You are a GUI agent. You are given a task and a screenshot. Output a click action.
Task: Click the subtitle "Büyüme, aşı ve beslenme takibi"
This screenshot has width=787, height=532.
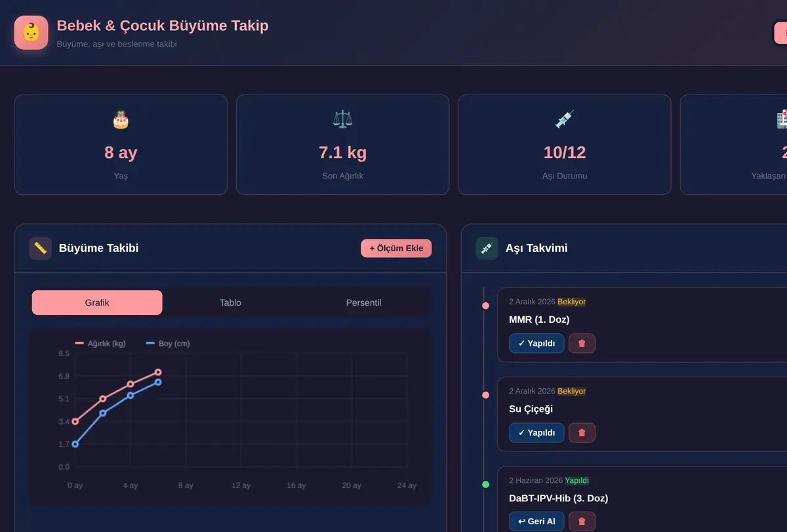pos(117,44)
